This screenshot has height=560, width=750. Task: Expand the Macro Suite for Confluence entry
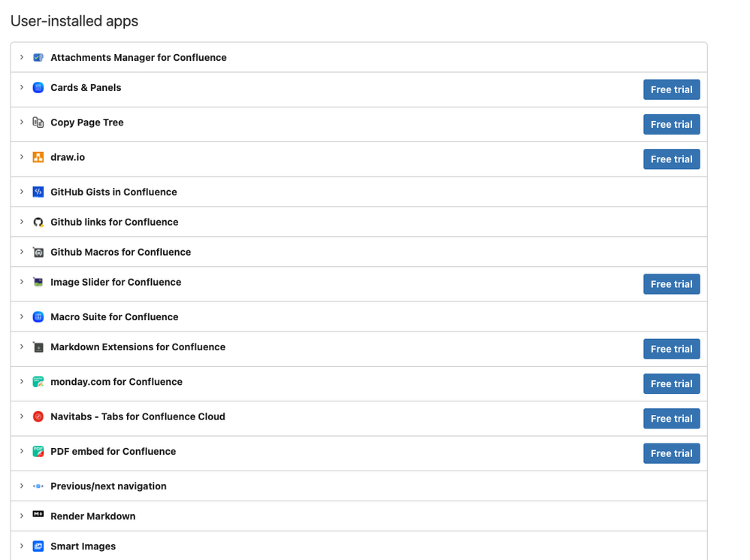(21, 316)
